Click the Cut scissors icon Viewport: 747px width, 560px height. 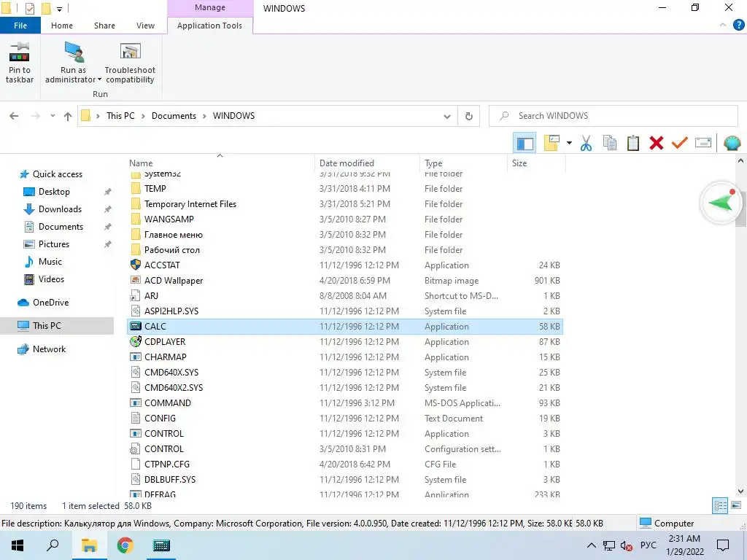(x=586, y=143)
